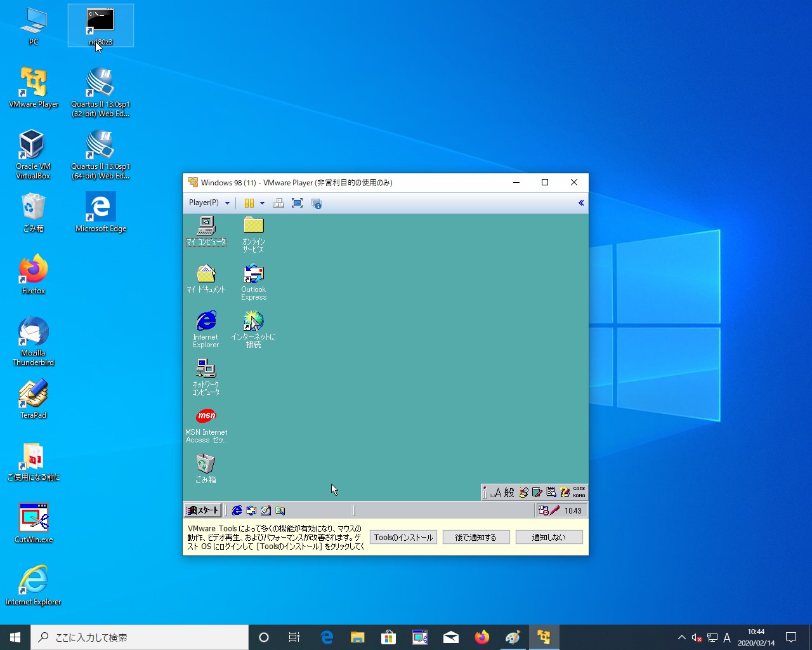Select CutWin.exe desktop icon
The width and height of the screenshot is (812, 650).
coord(34,523)
